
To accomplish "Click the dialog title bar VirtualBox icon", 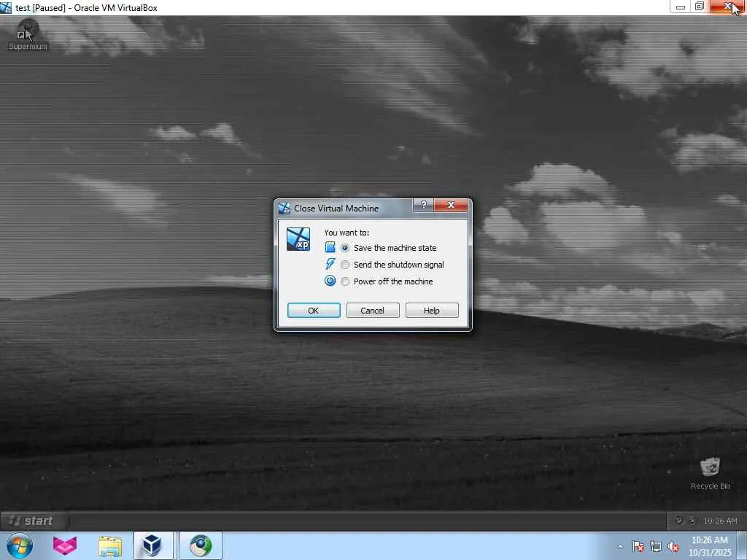I will click(x=285, y=208).
